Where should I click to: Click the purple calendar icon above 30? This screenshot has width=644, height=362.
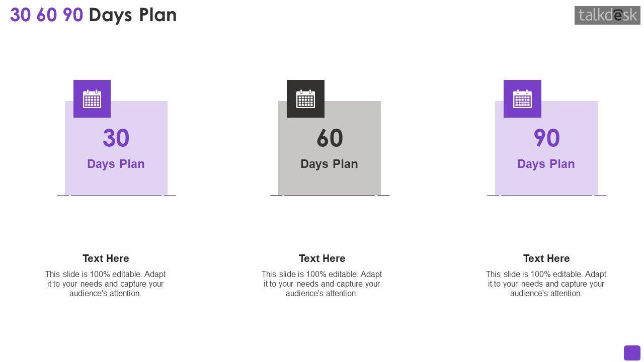pos(92,99)
